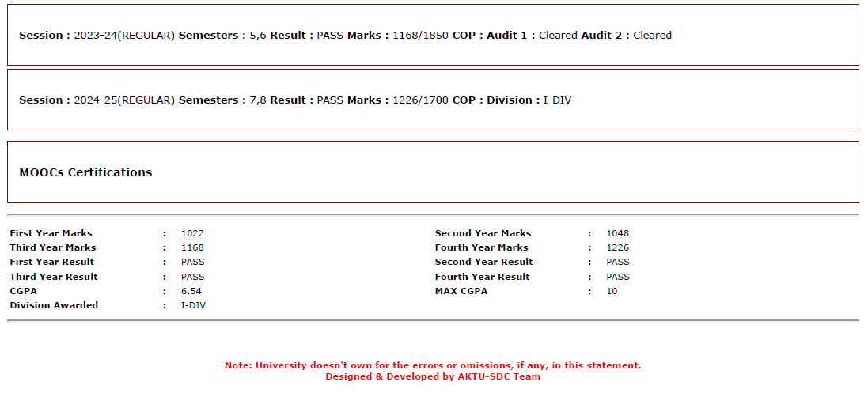Click the MAX CGPA label
Image resolution: width=868 pixels, height=408 pixels.
[x=461, y=291]
